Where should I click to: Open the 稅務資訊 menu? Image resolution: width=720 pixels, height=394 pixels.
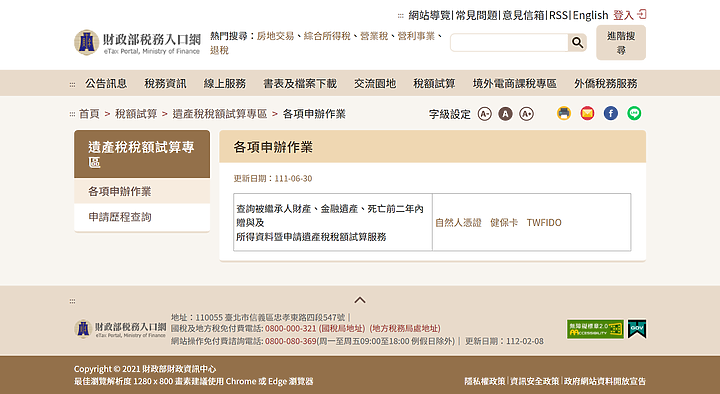click(x=165, y=84)
